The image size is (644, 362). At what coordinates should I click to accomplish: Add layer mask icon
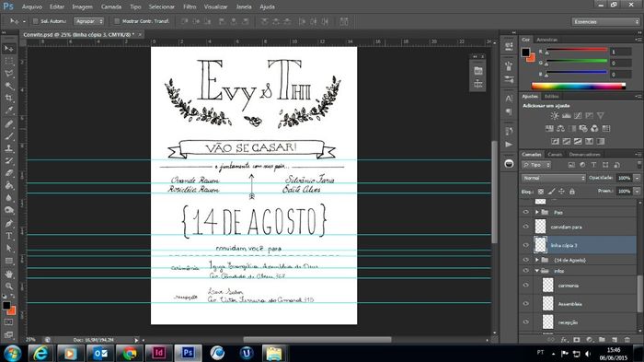[x=577, y=339]
